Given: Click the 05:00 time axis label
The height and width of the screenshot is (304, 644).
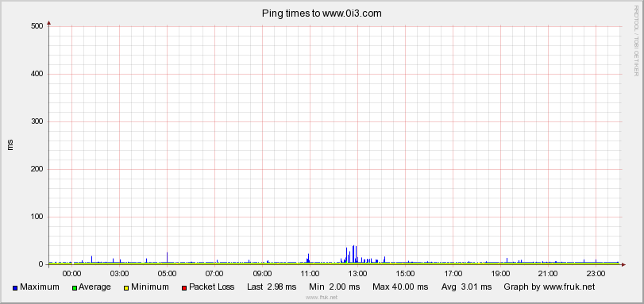Looking at the screenshot, I should point(167,273).
